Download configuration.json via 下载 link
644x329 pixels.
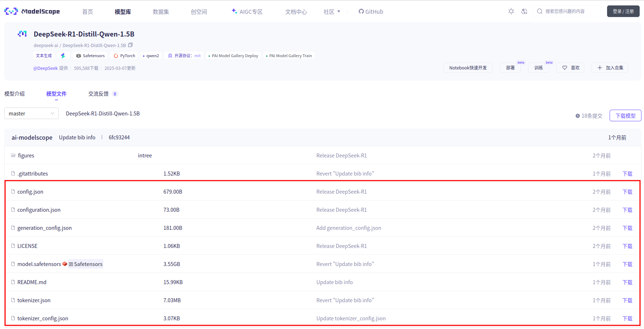coord(627,210)
